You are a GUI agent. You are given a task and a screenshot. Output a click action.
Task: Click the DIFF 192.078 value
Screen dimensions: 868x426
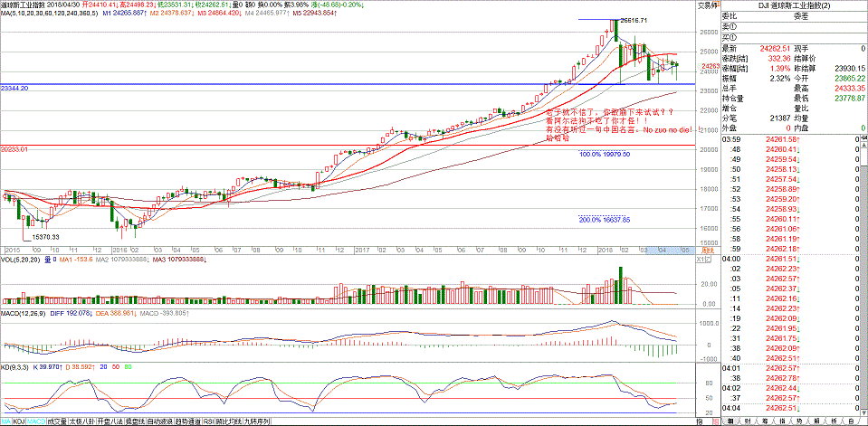point(72,314)
